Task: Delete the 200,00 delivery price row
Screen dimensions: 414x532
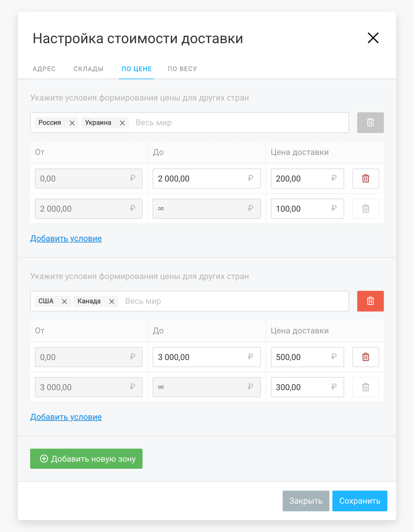Action: tap(365, 178)
